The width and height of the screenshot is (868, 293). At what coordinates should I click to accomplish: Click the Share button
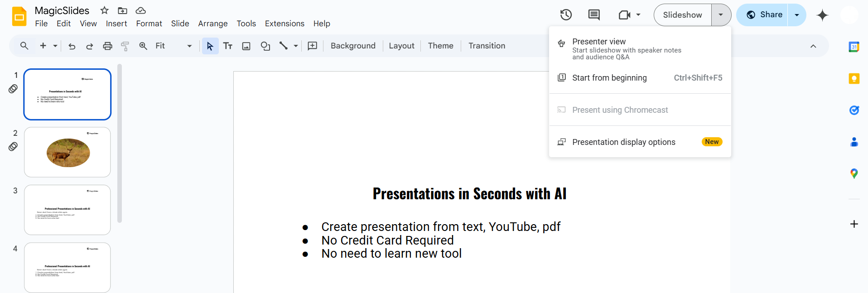(762, 15)
